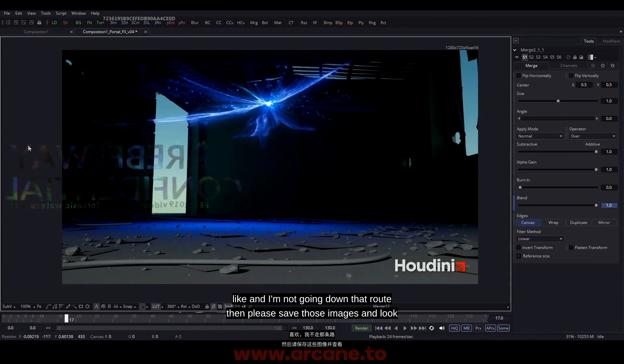Toggle the checker underlay icon

click(220, 306)
